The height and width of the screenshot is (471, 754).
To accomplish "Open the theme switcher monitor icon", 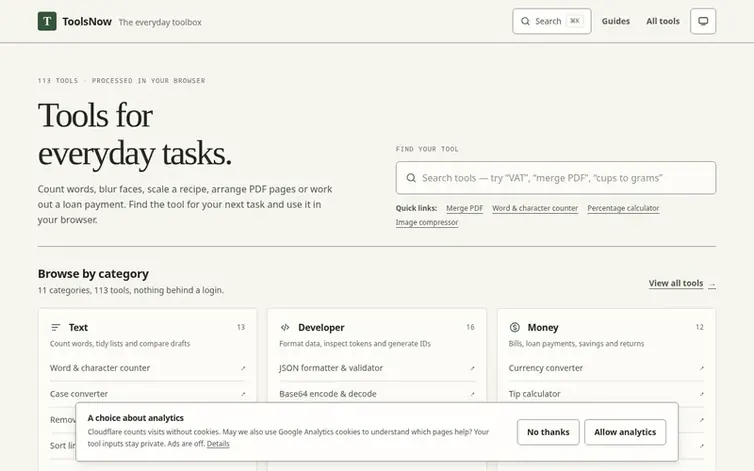I will pyautogui.click(x=703, y=21).
